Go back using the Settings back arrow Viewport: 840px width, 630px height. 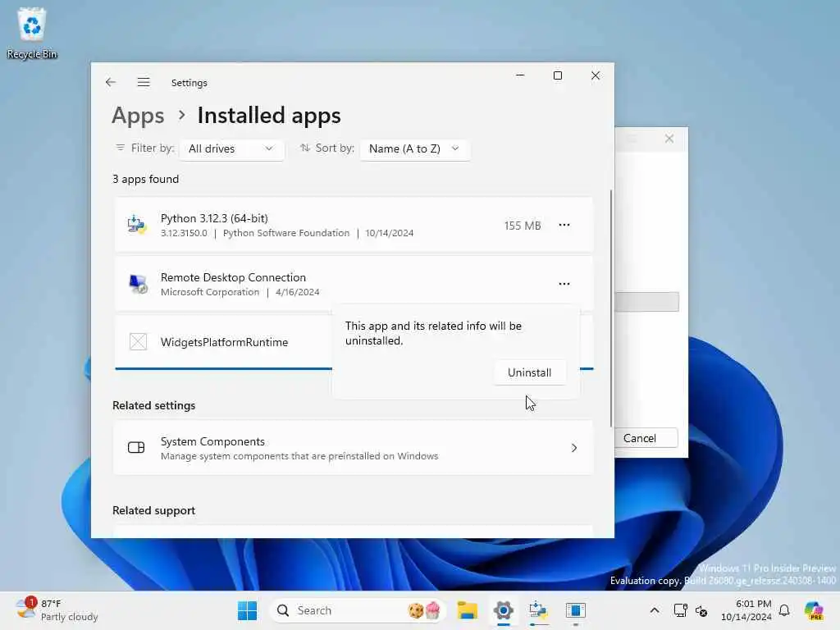(111, 82)
